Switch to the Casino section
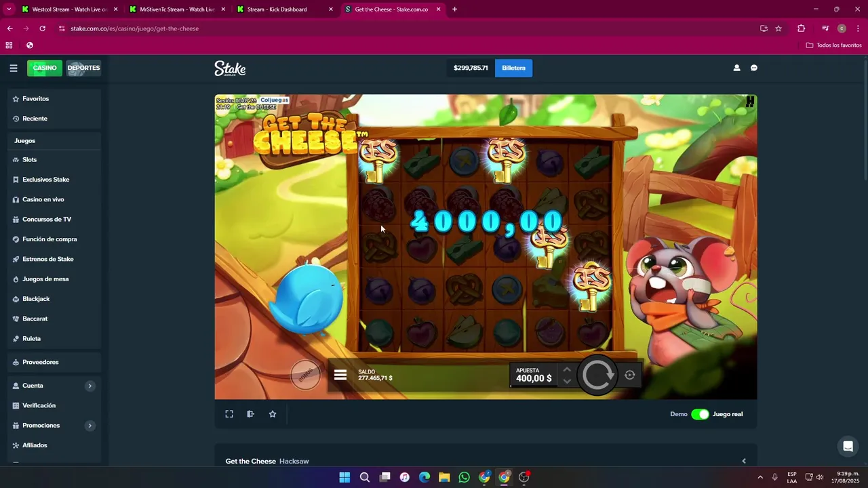Viewport: 868px width, 488px height. coord(45,68)
